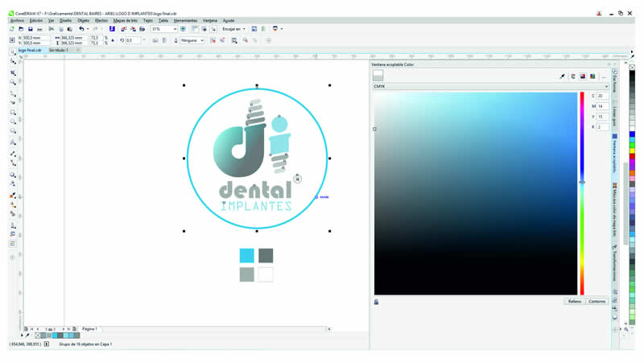The width and height of the screenshot is (644, 363).
Task: Open the Ventana menu
Action: [210, 21]
